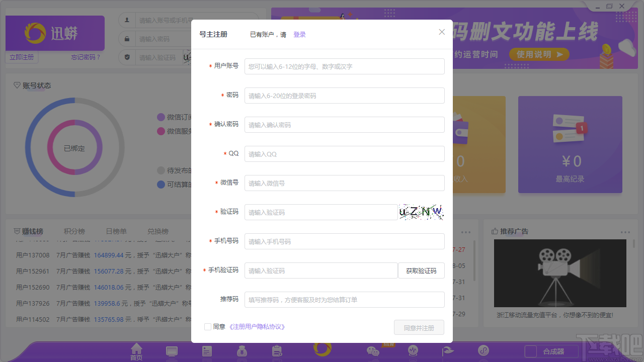Click the film projector ad thumbnail
Image resolution: width=644 pixels, height=362 pixels.
(x=560, y=273)
